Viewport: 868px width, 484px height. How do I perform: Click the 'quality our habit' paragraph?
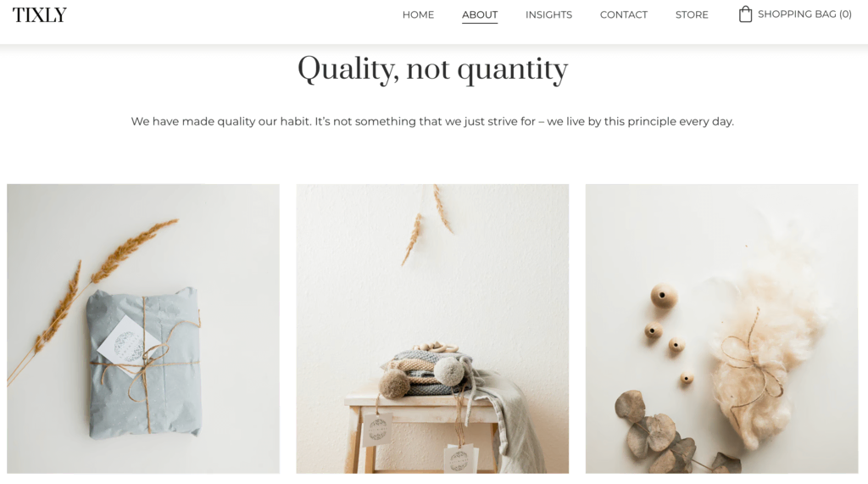(x=432, y=121)
